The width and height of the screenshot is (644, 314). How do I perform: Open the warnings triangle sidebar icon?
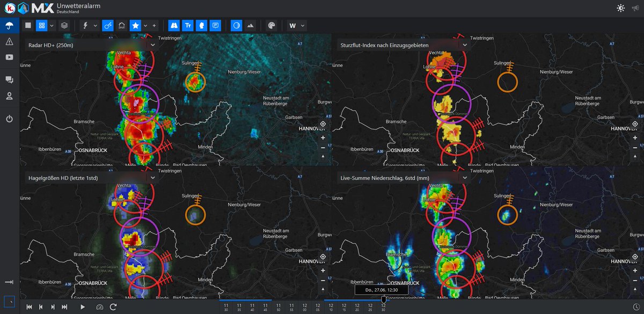click(9, 41)
